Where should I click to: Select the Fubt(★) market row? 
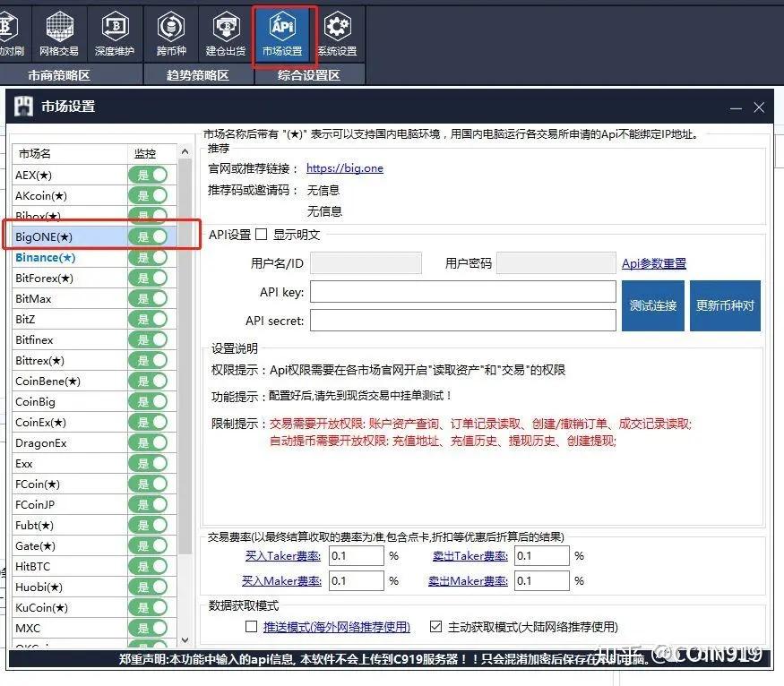(95, 525)
